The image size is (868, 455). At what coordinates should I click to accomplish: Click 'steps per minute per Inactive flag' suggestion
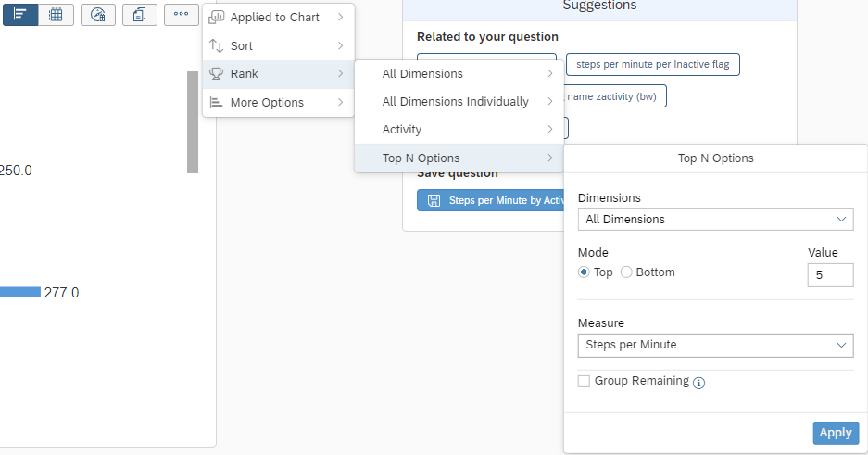click(x=653, y=65)
